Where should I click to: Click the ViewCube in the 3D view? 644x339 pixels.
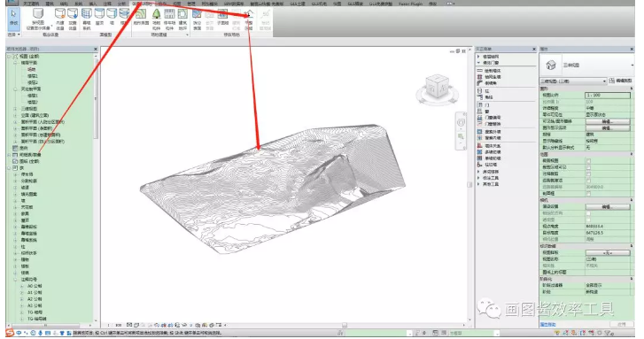coord(437,88)
